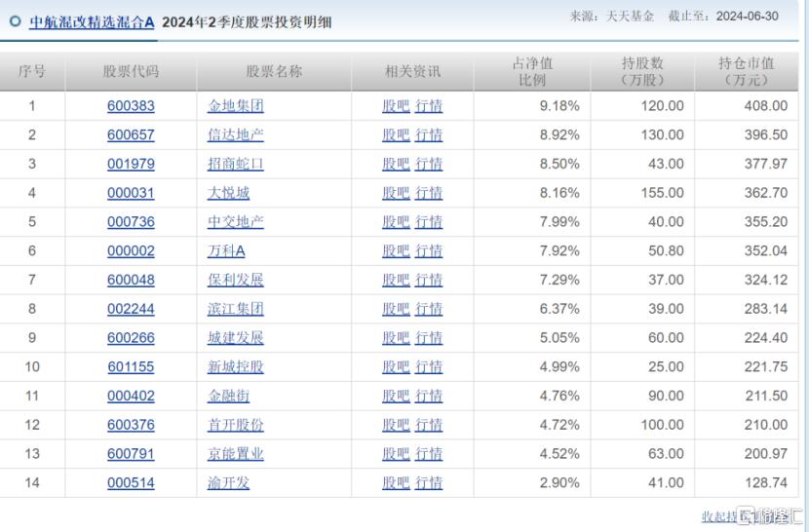This screenshot has height=532, width=809.
Task: Open stock code 000002
Action: pos(131,250)
